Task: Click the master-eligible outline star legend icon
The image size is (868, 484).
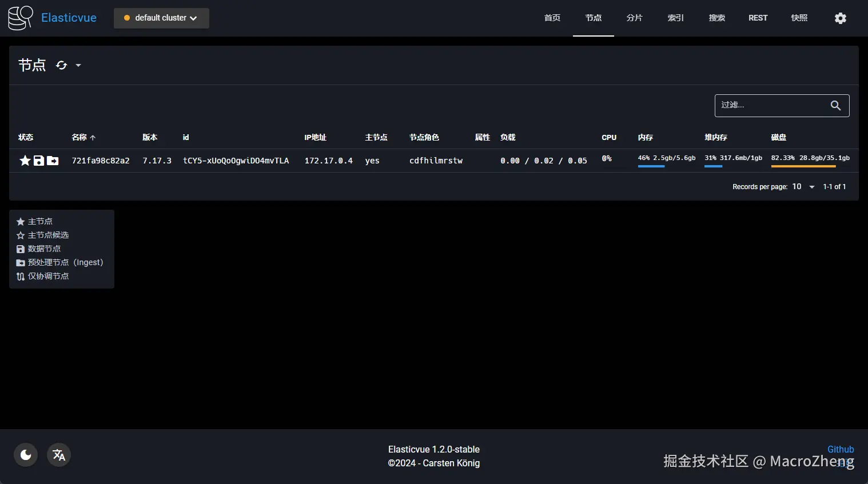Action: tap(21, 235)
